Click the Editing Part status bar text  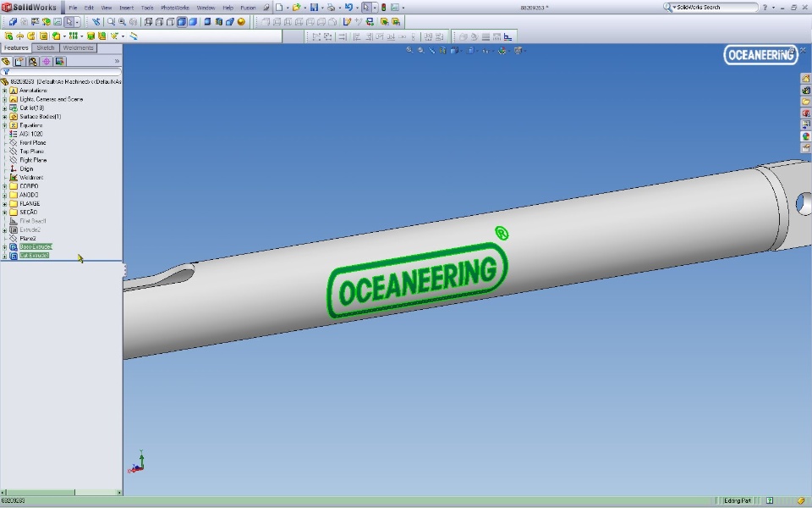(738, 500)
